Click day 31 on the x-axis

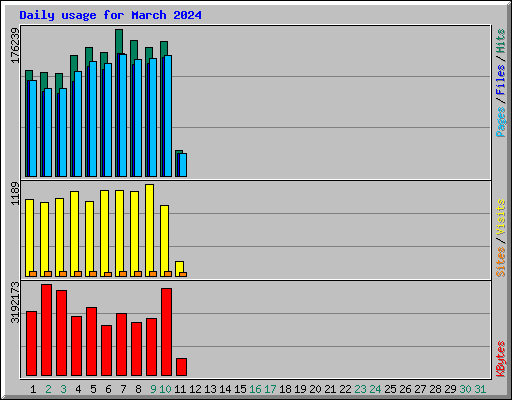click(480, 389)
